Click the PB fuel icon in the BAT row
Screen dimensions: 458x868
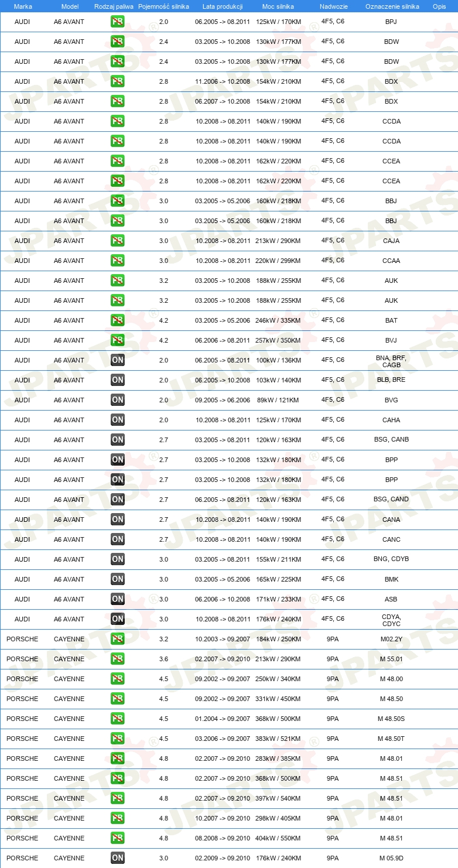click(118, 320)
